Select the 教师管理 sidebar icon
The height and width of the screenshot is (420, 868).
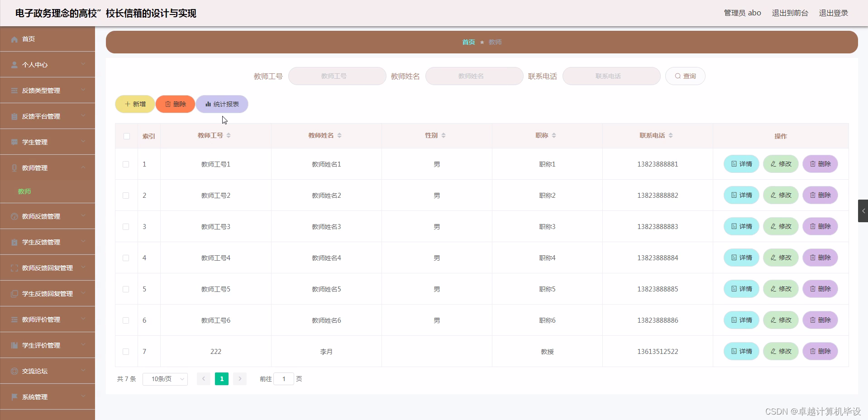[x=14, y=168]
